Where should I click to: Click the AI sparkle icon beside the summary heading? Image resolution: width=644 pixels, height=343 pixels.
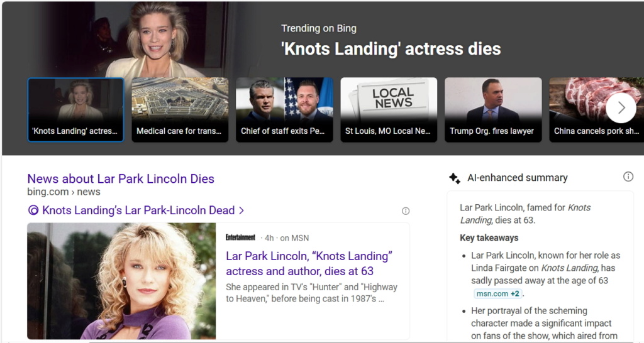coord(455,178)
